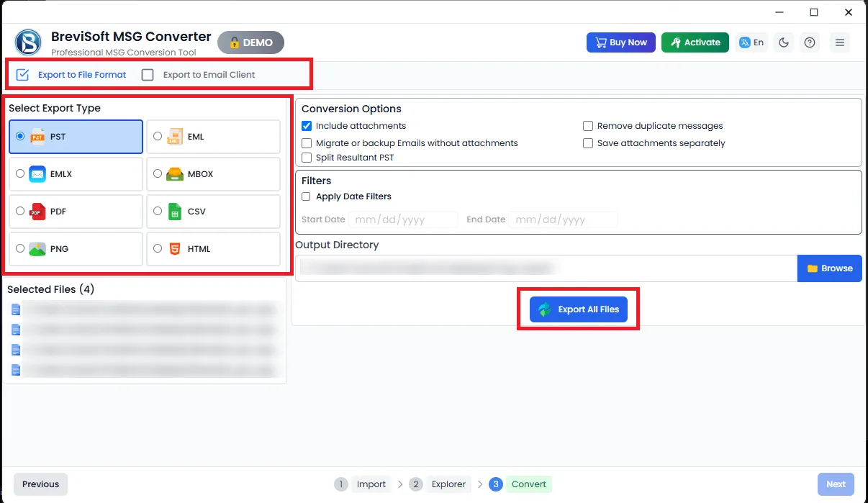Click the End Date input field

(563, 219)
